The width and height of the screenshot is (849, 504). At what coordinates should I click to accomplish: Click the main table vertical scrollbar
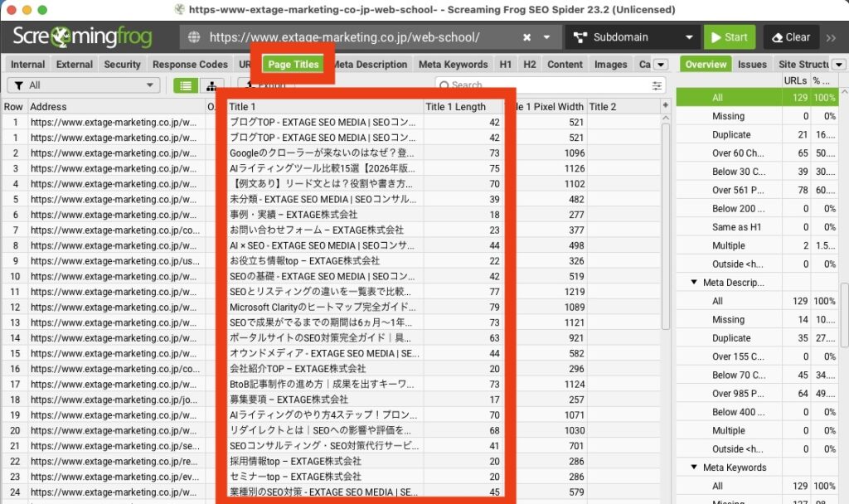pyautogui.click(x=666, y=226)
